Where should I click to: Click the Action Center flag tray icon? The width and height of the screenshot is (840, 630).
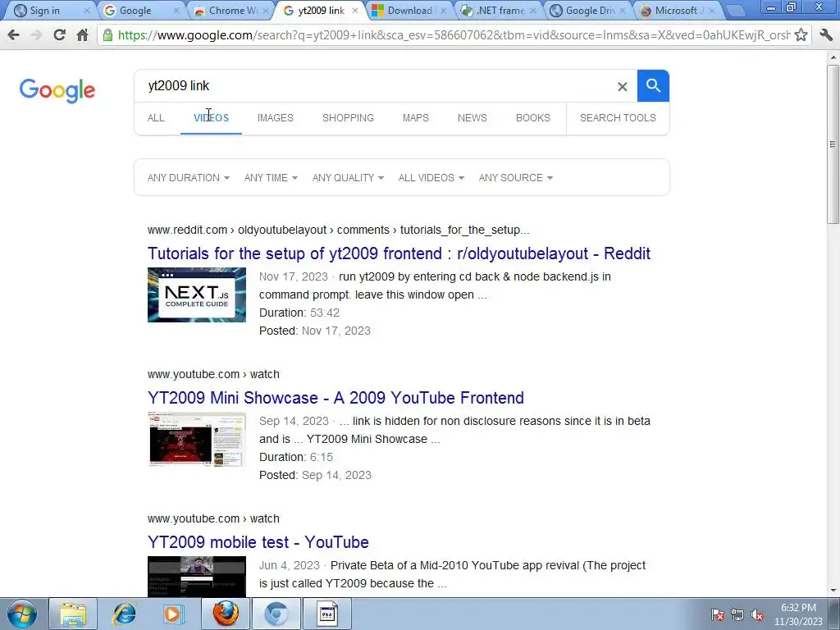717,615
